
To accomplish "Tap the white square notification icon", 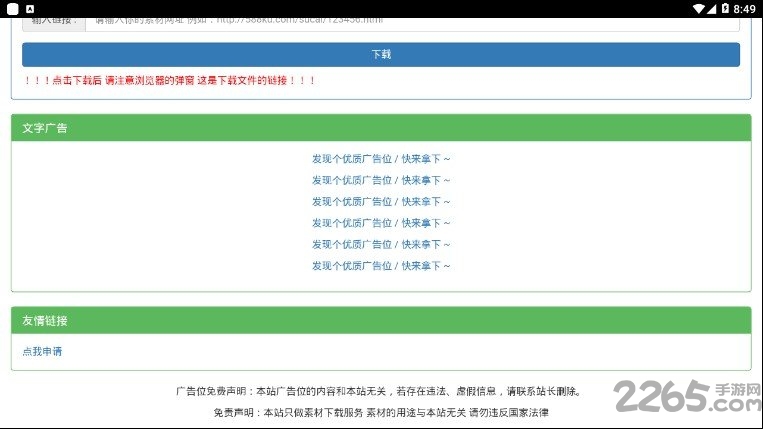I will point(13,9).
